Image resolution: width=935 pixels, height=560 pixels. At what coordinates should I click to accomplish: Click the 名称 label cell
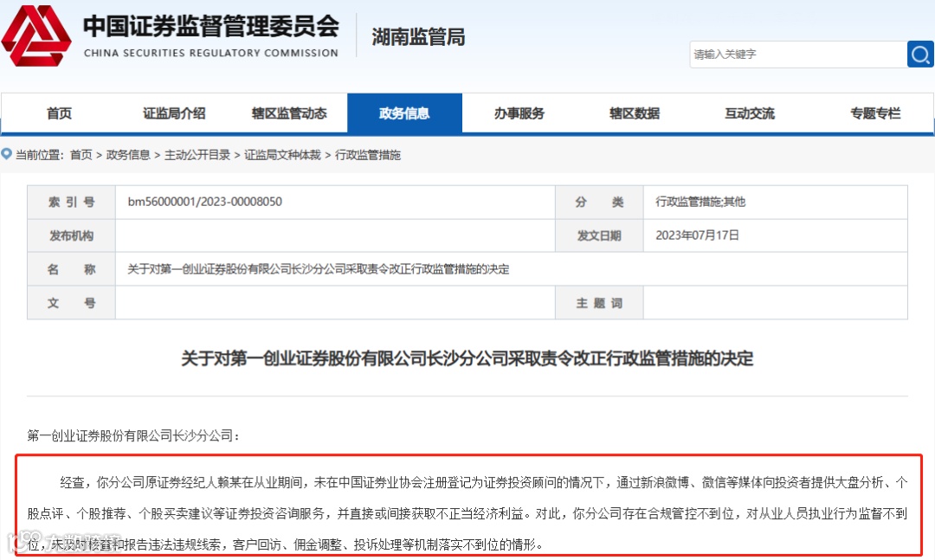[72, 269]
